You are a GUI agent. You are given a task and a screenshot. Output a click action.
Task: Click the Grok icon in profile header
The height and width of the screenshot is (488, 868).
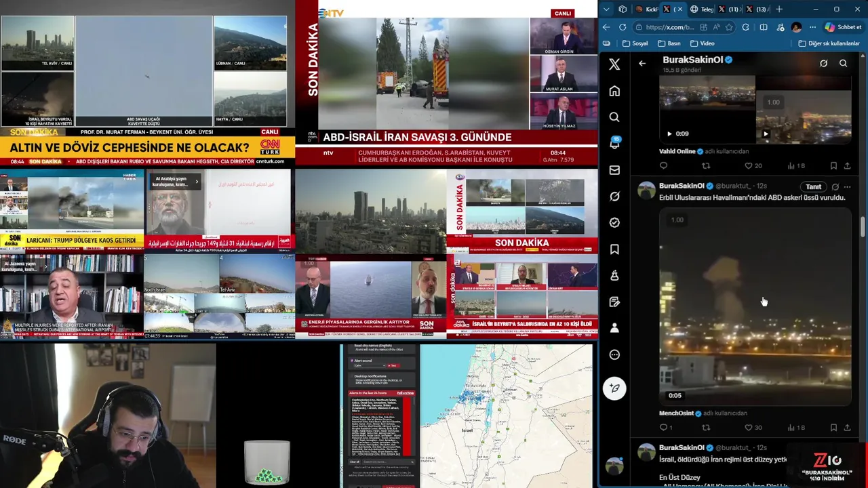823,63
